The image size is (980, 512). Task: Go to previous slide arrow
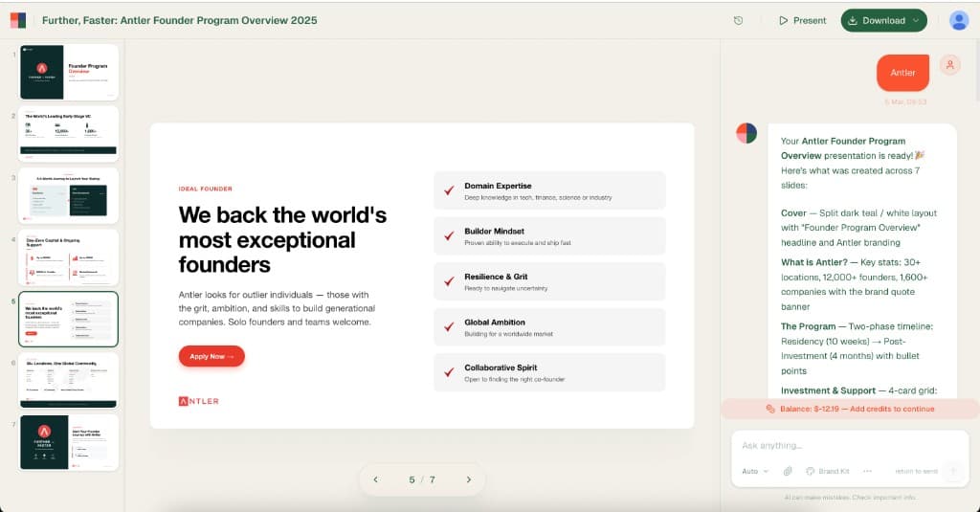pyautogui.click(x=375, y=479)
